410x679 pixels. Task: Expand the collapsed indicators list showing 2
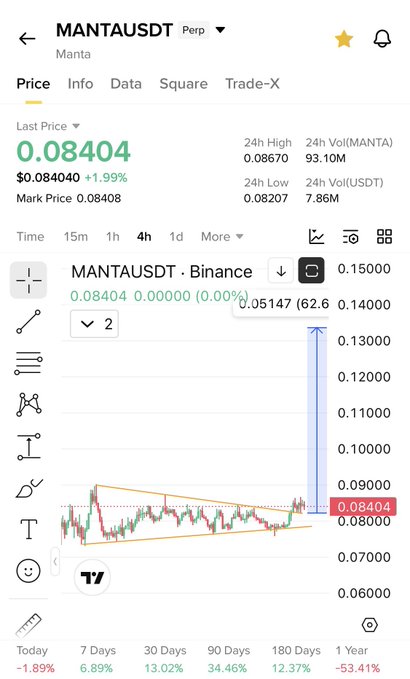click(94, 324)
